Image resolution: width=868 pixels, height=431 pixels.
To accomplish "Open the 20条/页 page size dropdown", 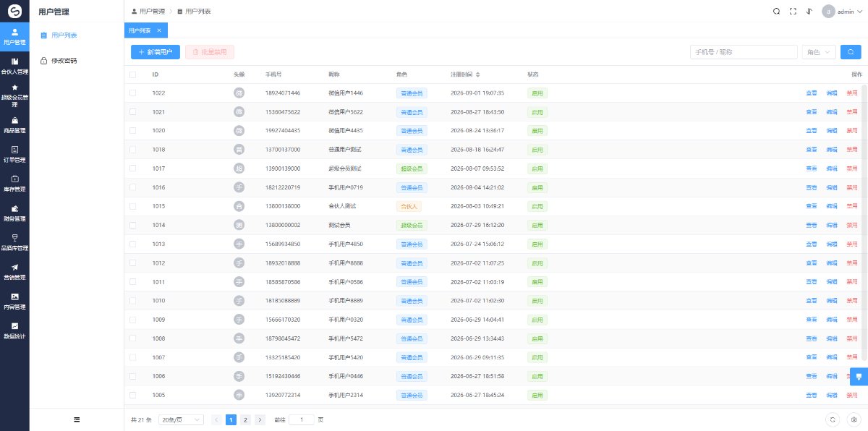I will pyautogui.click(x=180, y=419).
